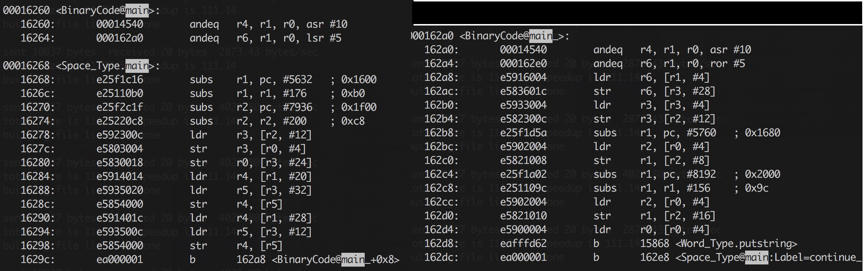Click the branch target 'BinaryCode@main_+0x8'
The height and width of the screenshot is (271, 868).
pyautogui.click(x=336, y=259)
